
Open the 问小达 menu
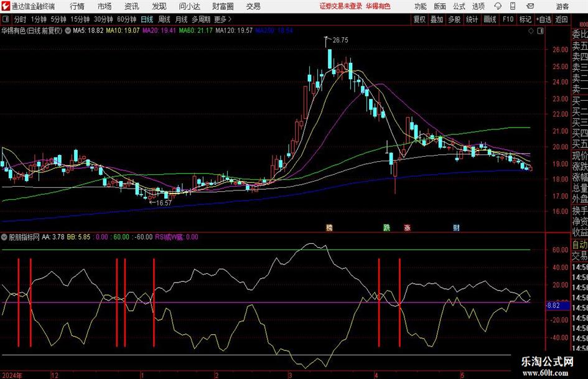click(189, 6)
